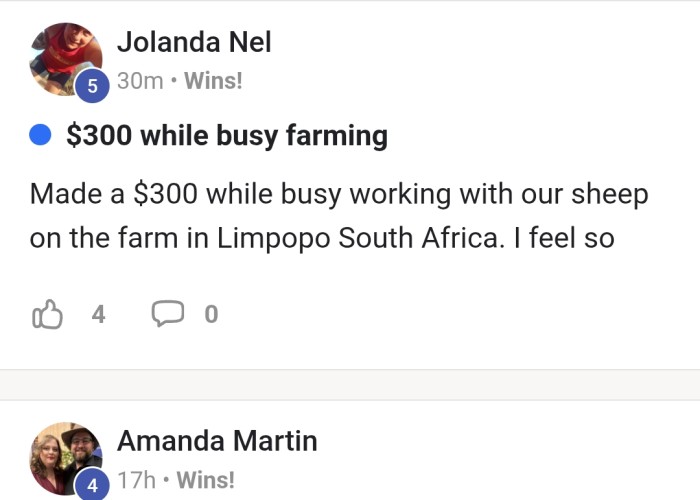Click Jolanda Nel's level 5 badge
Viewport: 700px width, 500px height.
click(92, 86)
